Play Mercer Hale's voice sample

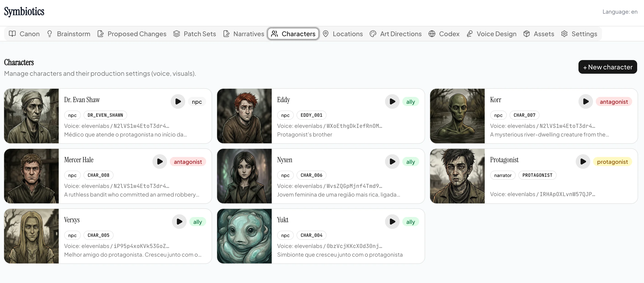(x=160, y=162)
